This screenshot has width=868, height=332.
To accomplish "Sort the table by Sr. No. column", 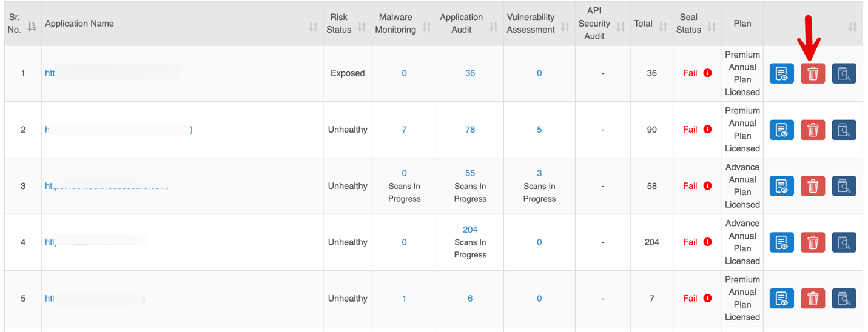I will pyautogui.click(x=32, y=27).
